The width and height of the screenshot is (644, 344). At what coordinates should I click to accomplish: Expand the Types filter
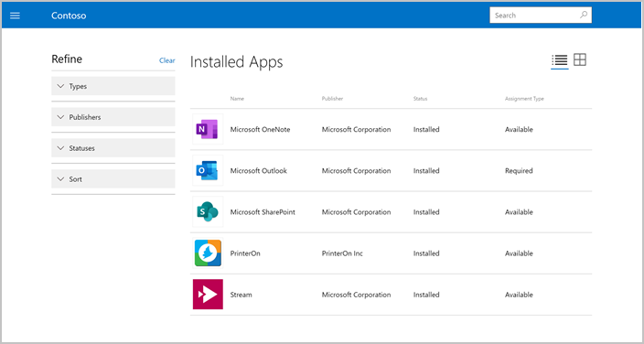tap(113, 86)
